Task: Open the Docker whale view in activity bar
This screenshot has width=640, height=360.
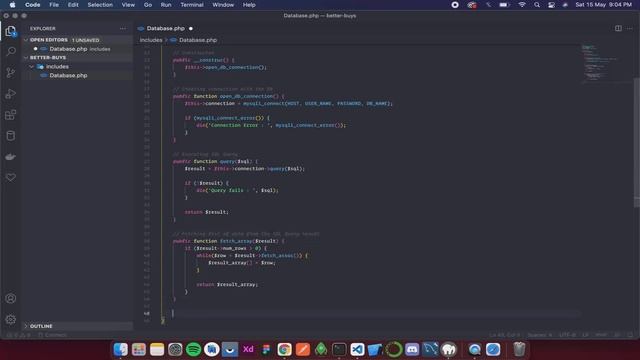Action: [11, 157]
